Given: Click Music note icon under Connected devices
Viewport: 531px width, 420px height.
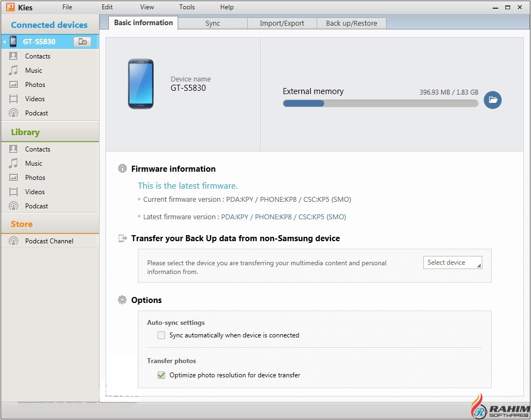Looking at the screenshot, I should click(14, 70).
